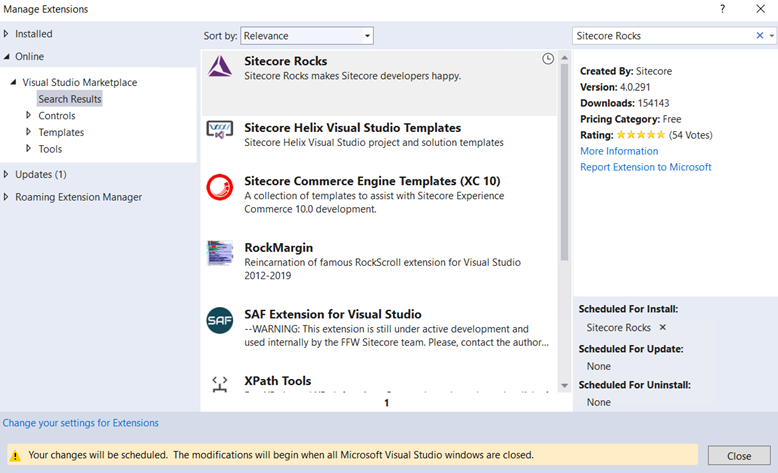The image size is (778, 473).
Task: Click the scroll up arrow of results list
Action: [565, 58]
